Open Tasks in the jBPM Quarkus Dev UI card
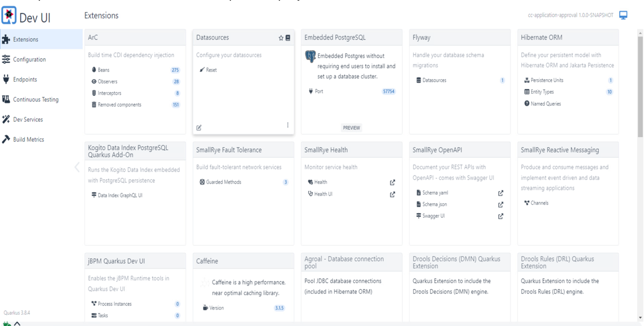This screenshot has width=644, height=326. tap(103, 315)
